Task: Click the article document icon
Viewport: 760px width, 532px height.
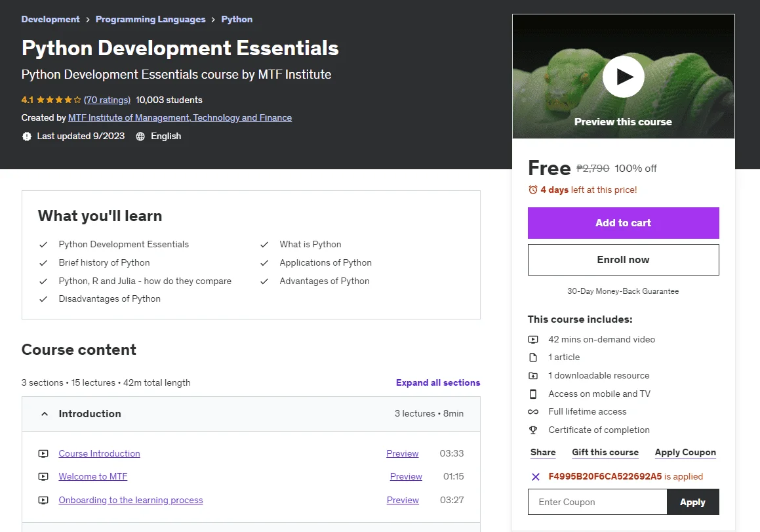Action: pyautogui.click(x=533, y=358)
